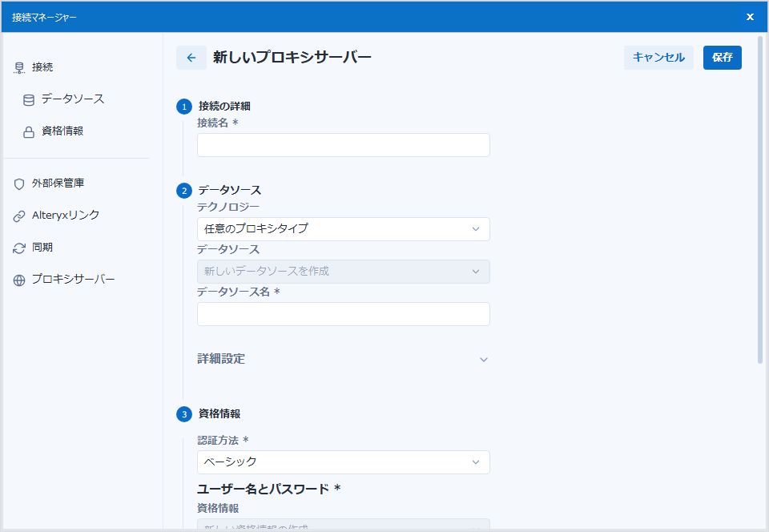Open the 認証方法 ベーシック dropdown
769x532 pixels.
[344, 461]
